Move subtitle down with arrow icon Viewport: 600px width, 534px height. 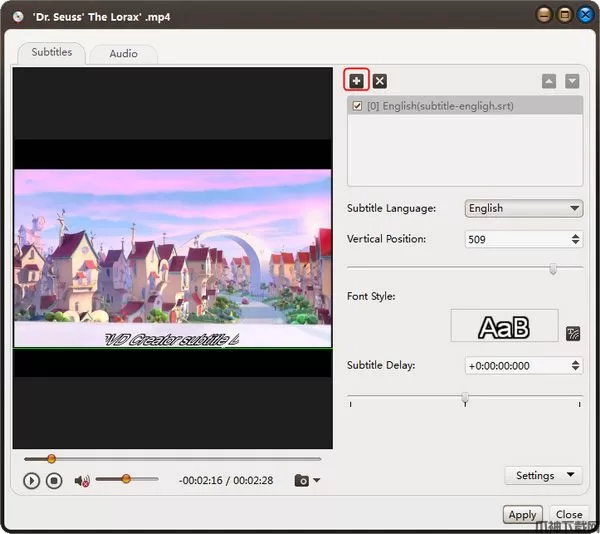tap(572, 81)
